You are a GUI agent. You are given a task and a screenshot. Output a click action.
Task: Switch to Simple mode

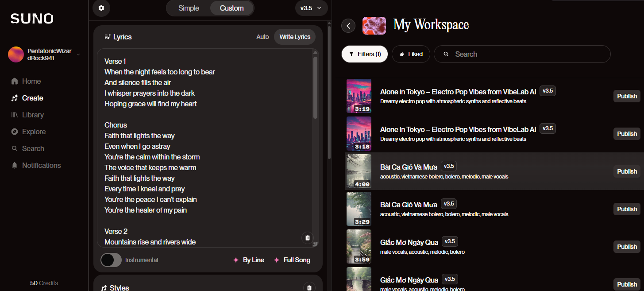click(x=189, y=8)
